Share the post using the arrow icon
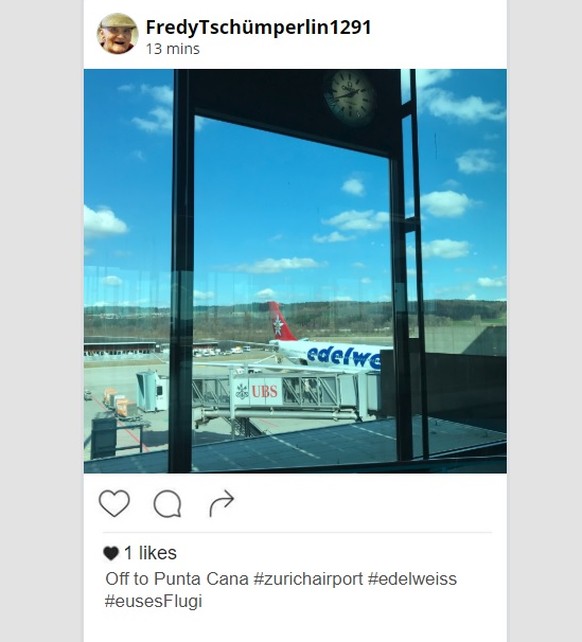Image resolution: width=582 pixels, height=642 pixels. (222, 503)
